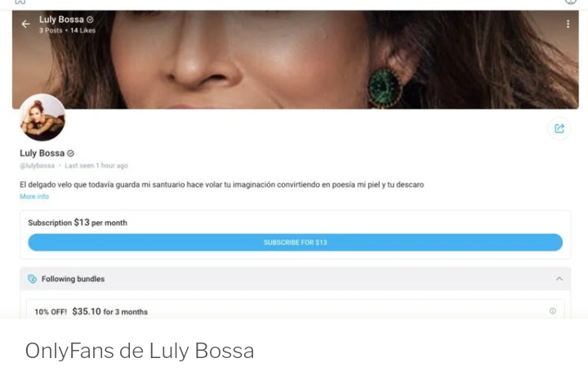The height and width of the screenshot is (376, 588).
Task: Show info for the 10% OFF bundle
Action: point(552,311)
